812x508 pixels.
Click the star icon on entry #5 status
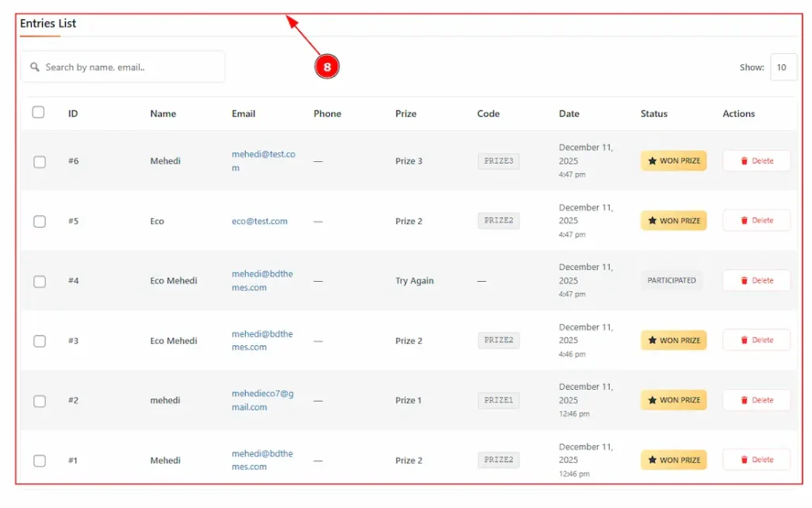[x=653, y=221]
